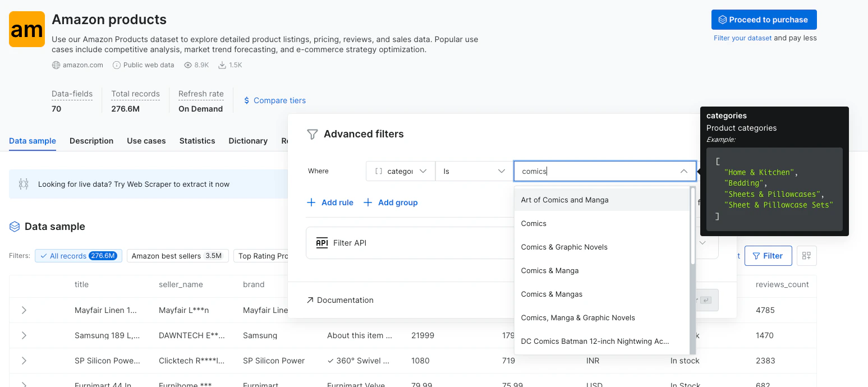Screen dimensions: 868x387
Task: Click the eye views icon showing 8.9K
Action: click(x=188, y=65)
